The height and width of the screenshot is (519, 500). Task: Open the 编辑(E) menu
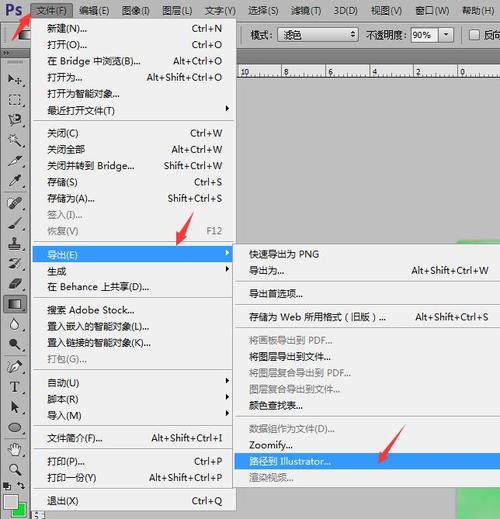pos(94,11)
